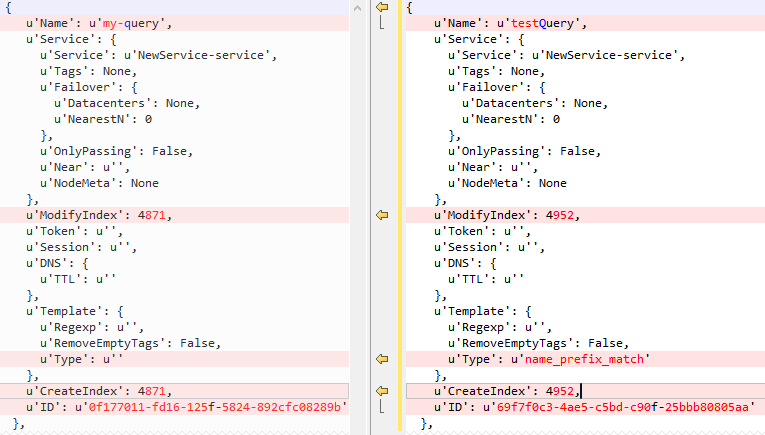Click RemoveEmptyTags False in right pane
765x435 pixels.
pos(538,343)
